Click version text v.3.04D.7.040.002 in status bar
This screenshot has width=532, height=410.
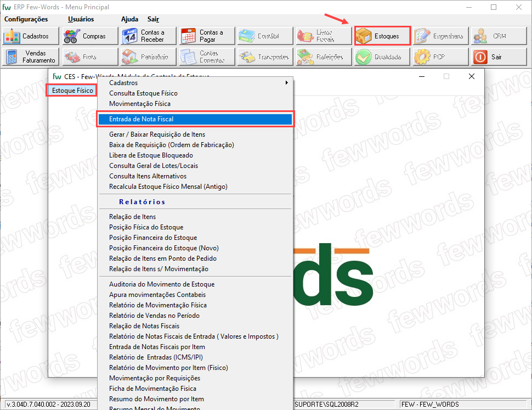(x=48, y=404)
